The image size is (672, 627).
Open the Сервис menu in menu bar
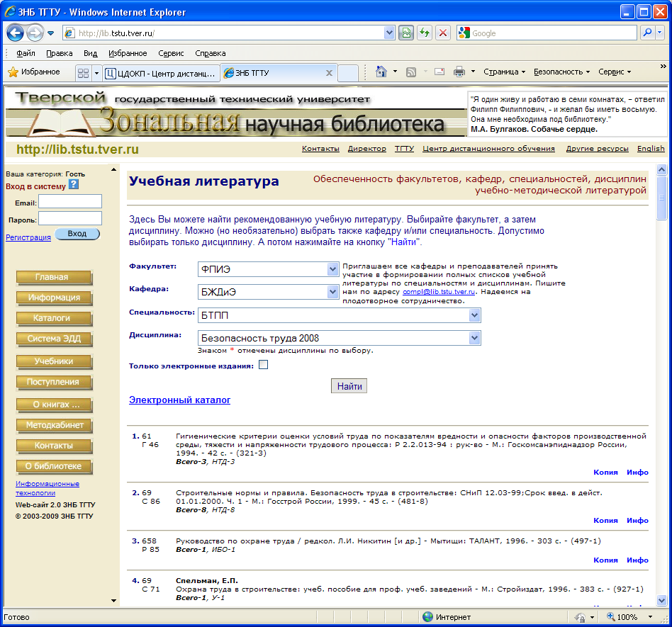(x=171, y=53)
